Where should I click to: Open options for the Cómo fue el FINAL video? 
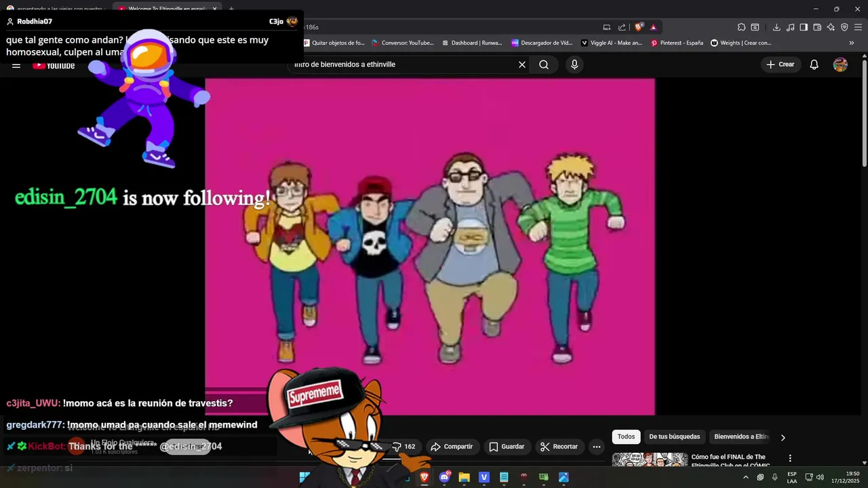coord(790,458)
